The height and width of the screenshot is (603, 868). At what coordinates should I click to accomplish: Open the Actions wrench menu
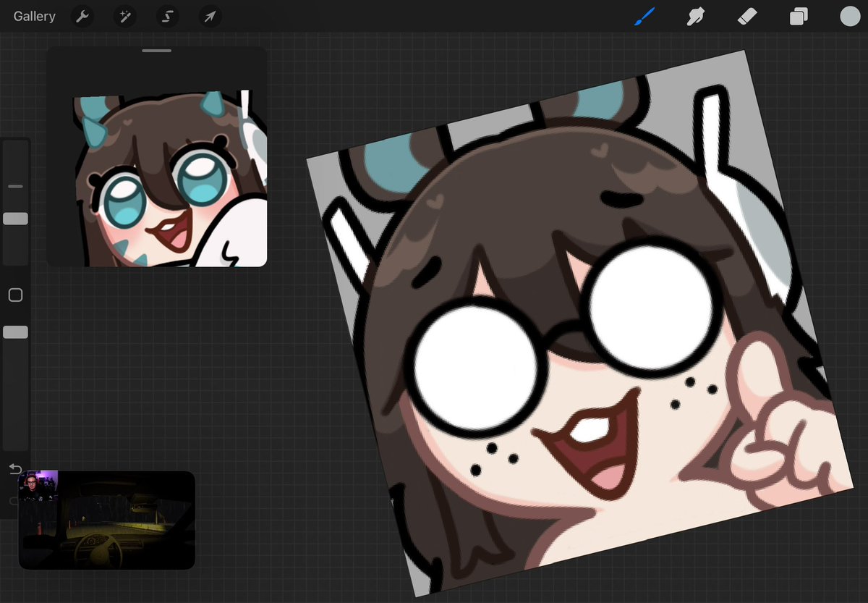click(x=83, y=16)
